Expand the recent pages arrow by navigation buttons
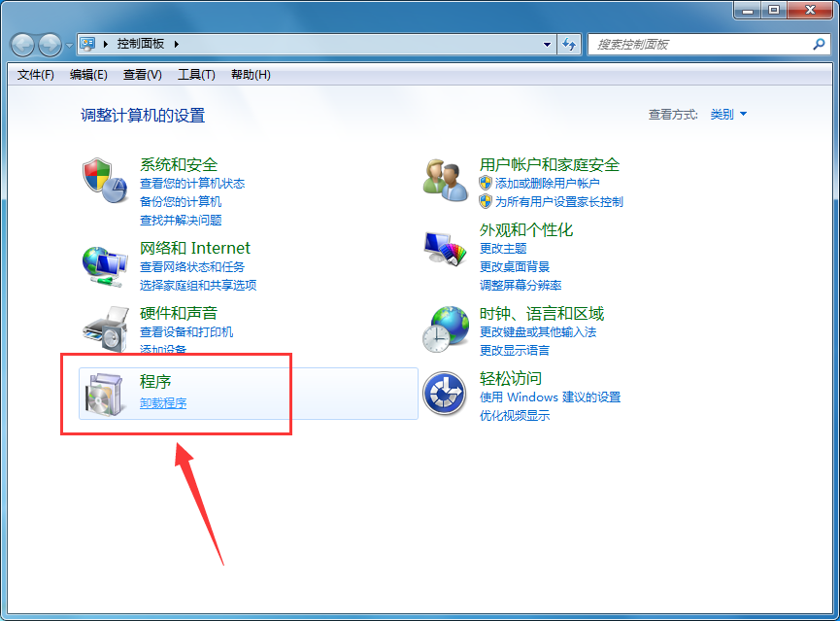 [69, 46]
